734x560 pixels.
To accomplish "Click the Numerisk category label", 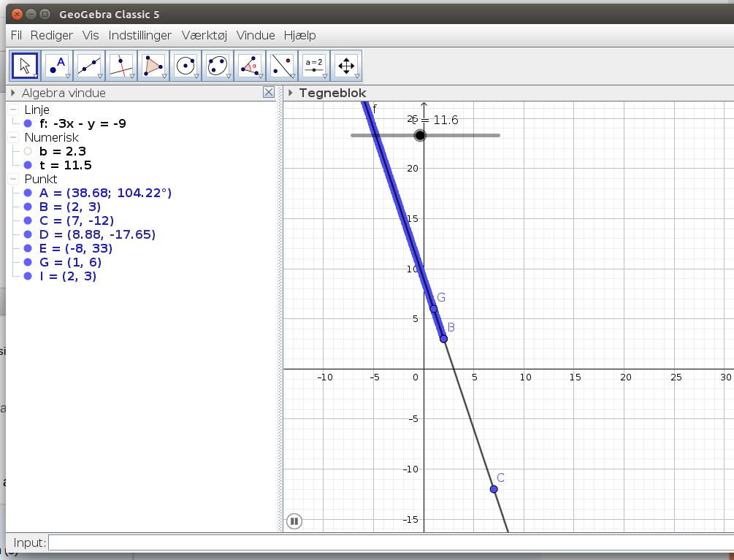I will coord(52,137).
